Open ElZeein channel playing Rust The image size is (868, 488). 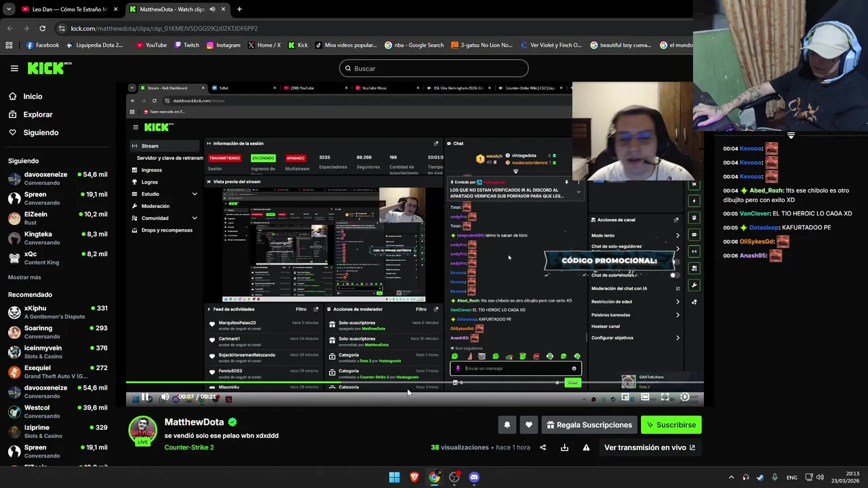tap(58, 218)
